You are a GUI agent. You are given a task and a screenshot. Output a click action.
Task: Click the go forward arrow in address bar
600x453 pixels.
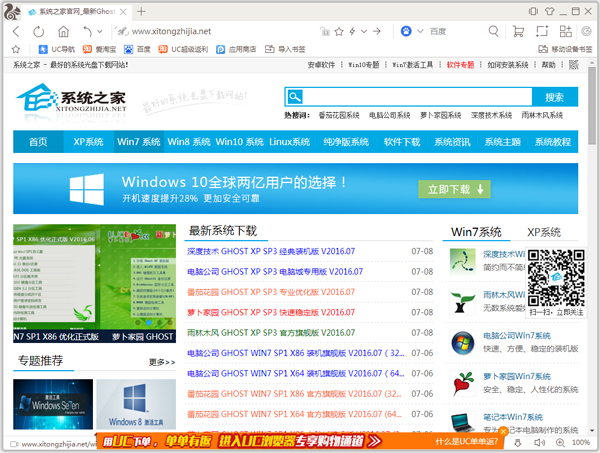tap(377, 31)
